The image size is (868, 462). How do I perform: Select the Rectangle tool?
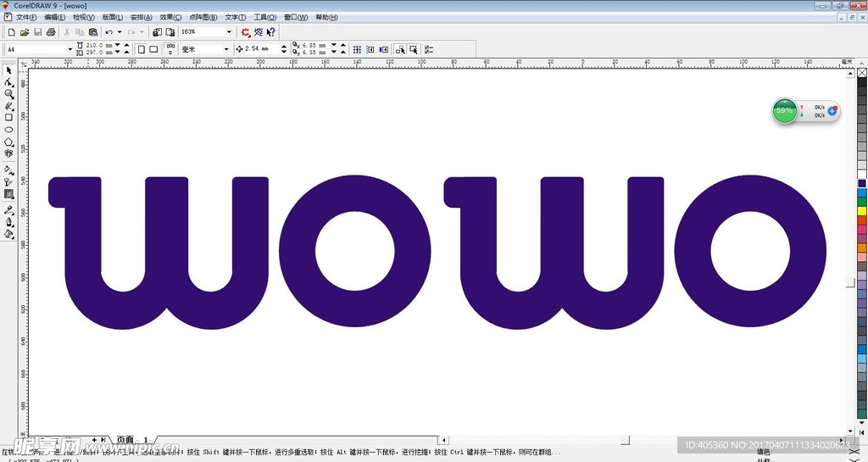8,117
